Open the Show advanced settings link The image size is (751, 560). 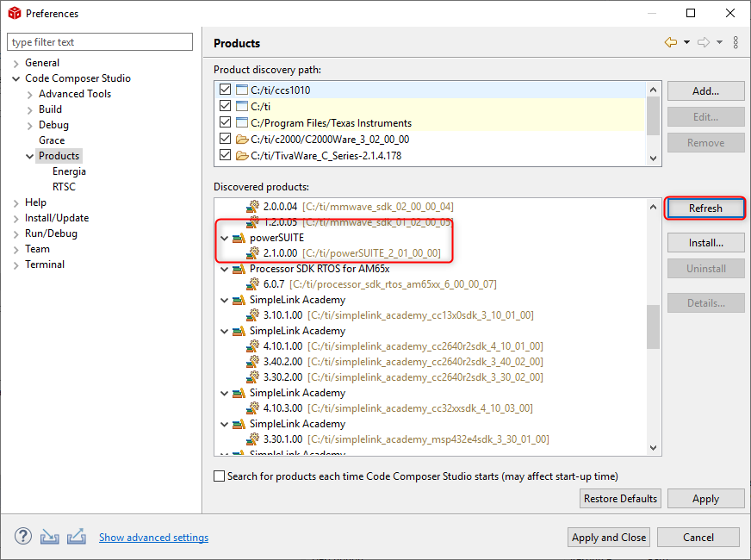pos(153,538)
